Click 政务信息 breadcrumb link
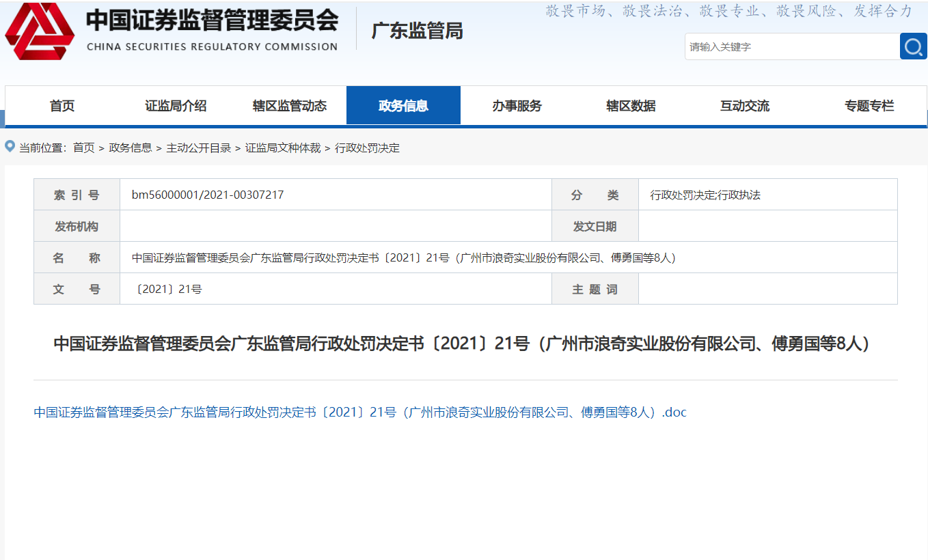Screen dimensions: 928x560 (131, 148)
